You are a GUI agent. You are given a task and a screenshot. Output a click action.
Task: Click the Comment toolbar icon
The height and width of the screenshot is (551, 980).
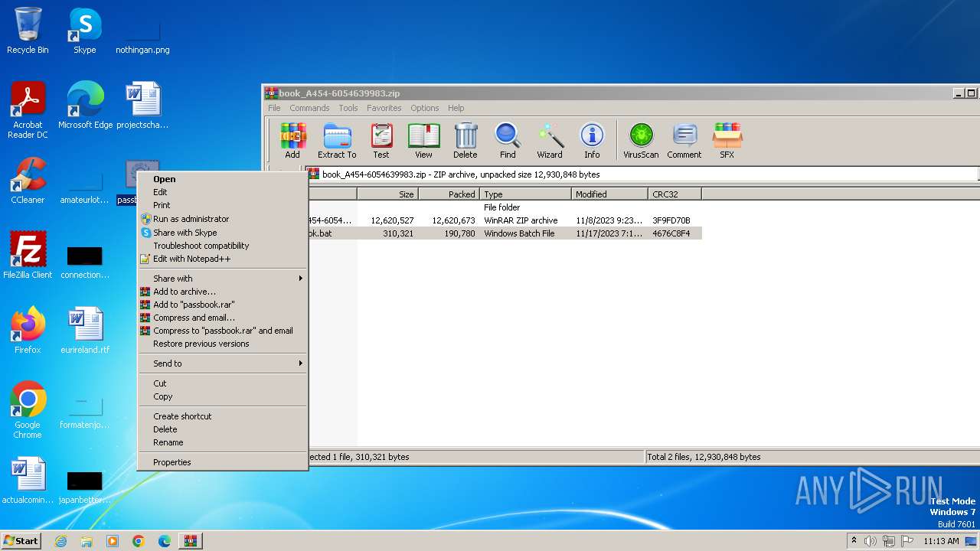[684, 141]
